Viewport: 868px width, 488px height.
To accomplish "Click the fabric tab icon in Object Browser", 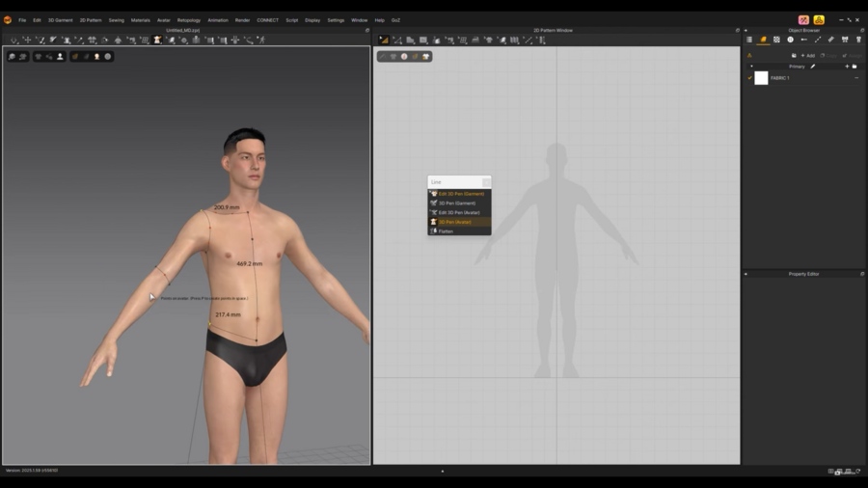I will pos(763,40).
